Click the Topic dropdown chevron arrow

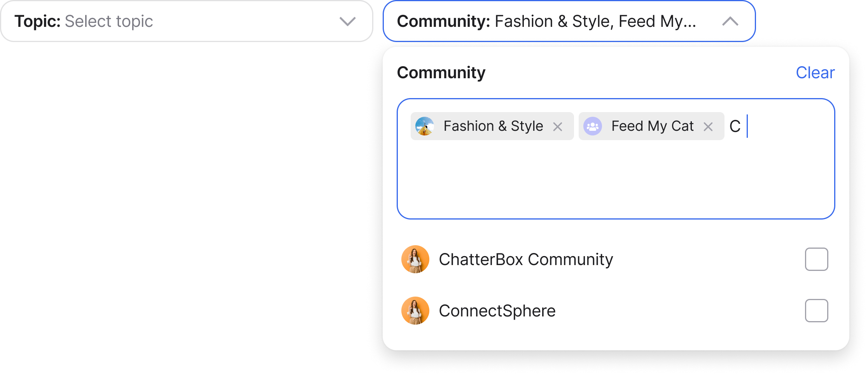(347, 21)
